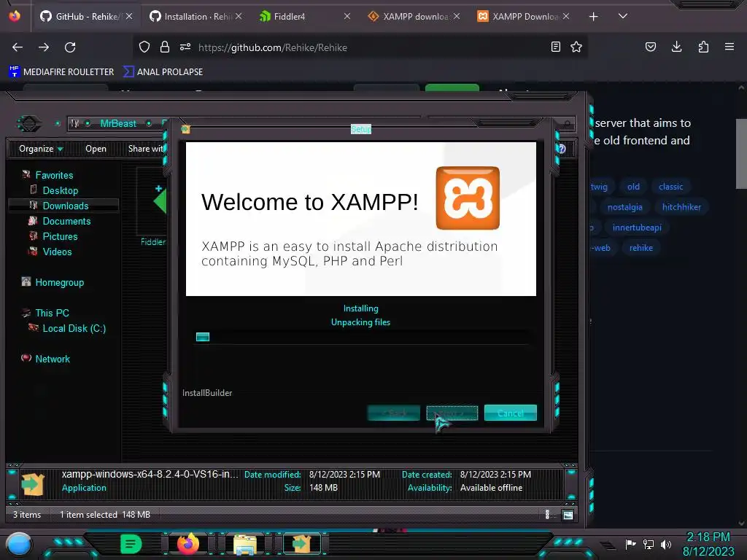Click XAMPP installer Back button
Screen dimensions: 747x560
pos(394,413)
